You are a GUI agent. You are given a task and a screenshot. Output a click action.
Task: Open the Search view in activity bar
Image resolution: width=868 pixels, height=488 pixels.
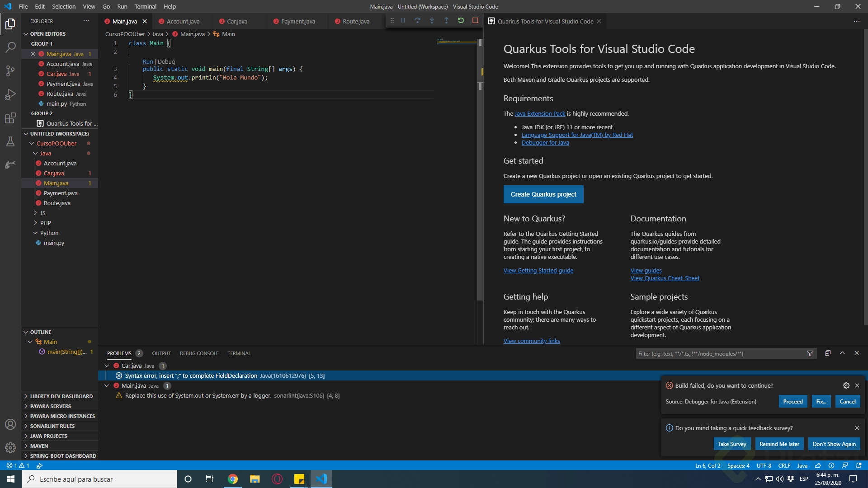point(10,47)
